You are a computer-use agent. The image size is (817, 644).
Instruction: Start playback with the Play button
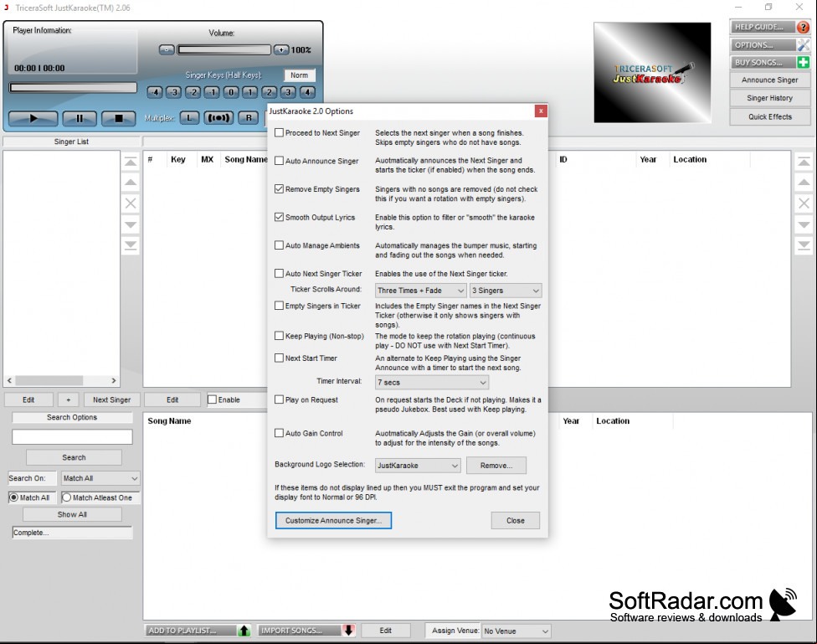pos(33,118)
